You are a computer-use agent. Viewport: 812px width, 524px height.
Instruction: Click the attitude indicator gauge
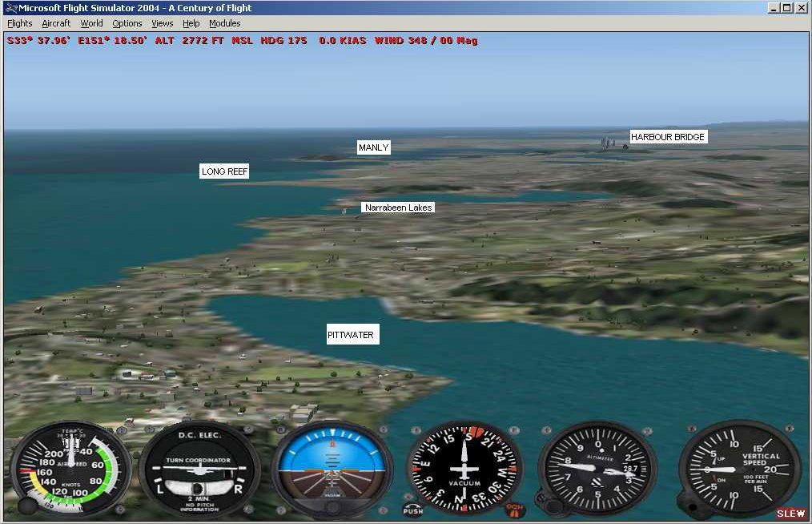332,470
